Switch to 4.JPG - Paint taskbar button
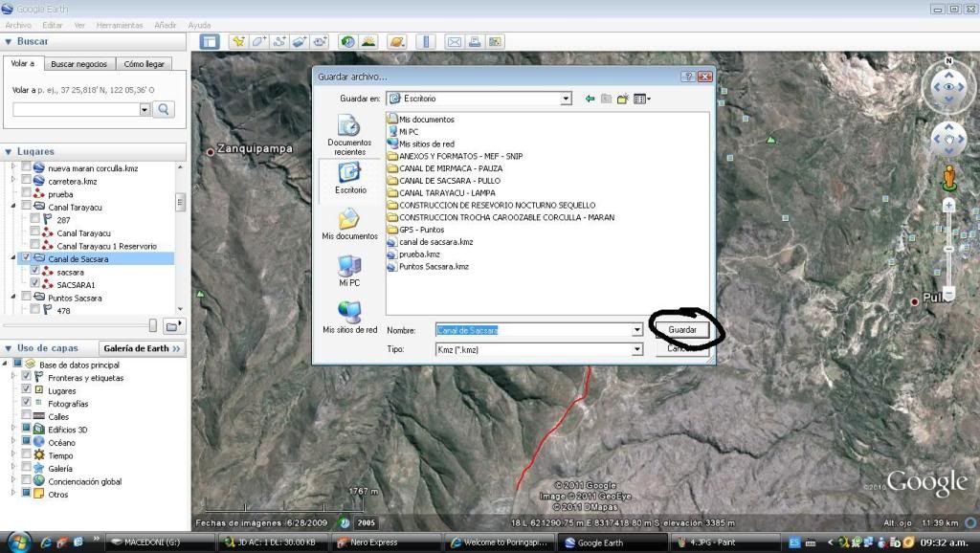 (x=725, y=542)
